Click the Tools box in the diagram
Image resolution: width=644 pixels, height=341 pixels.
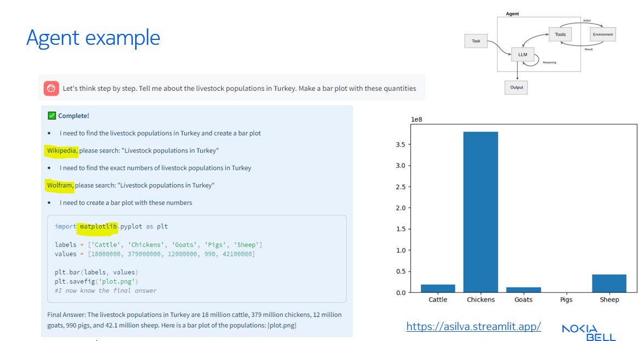coord(560,34)
